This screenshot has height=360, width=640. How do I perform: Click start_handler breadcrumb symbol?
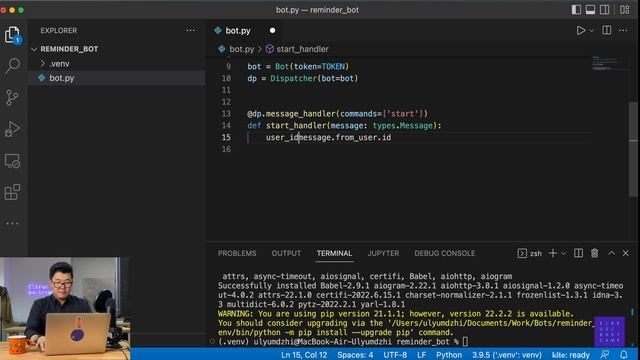(302, 49)
